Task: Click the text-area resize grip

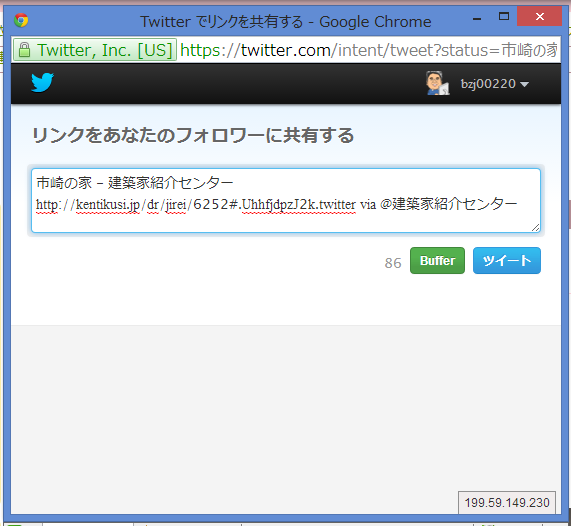Action: (x=535, y=228)
